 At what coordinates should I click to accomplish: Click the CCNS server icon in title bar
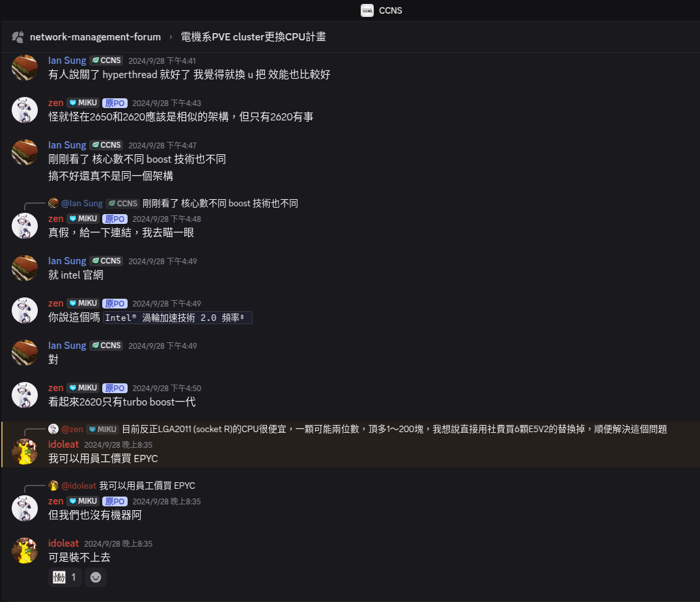tap(367, 10)
